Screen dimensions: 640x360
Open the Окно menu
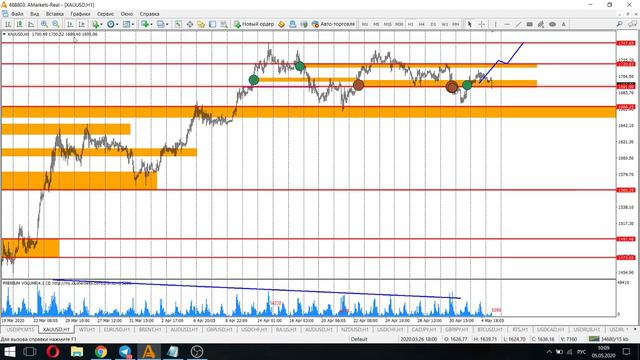127,14
